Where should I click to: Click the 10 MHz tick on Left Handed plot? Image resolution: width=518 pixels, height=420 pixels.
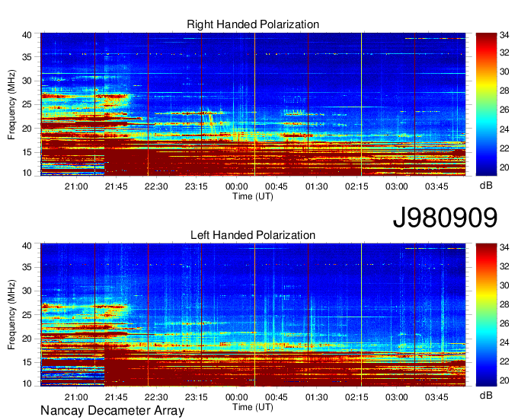click(27, 383)
